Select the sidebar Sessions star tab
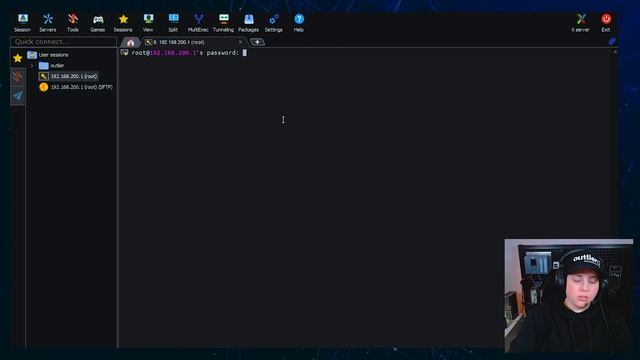The width and height of the screenshot is (640, 360). pyautogui.click(x=18, y=58)
